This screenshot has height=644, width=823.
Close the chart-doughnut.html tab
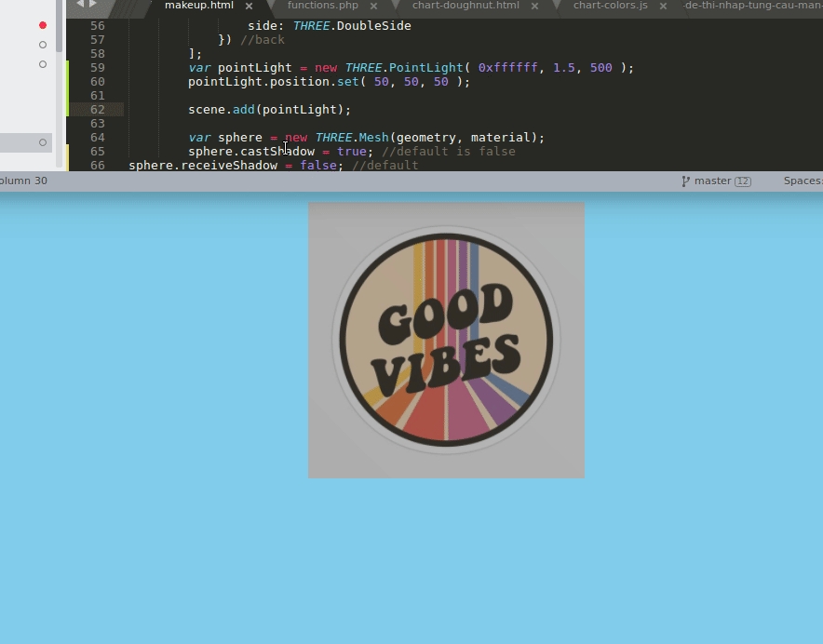(x=534, y=6)
